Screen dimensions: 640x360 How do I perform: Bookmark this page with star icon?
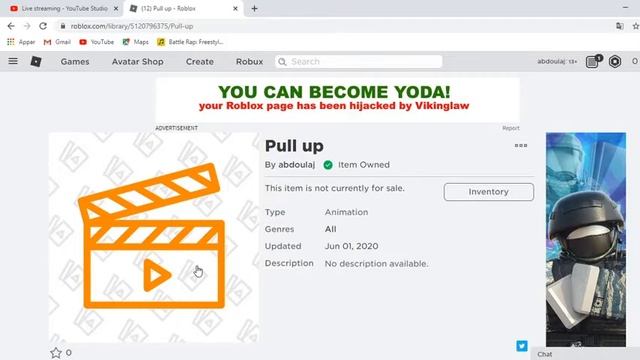pyautogui.click(x=636, y=26)
